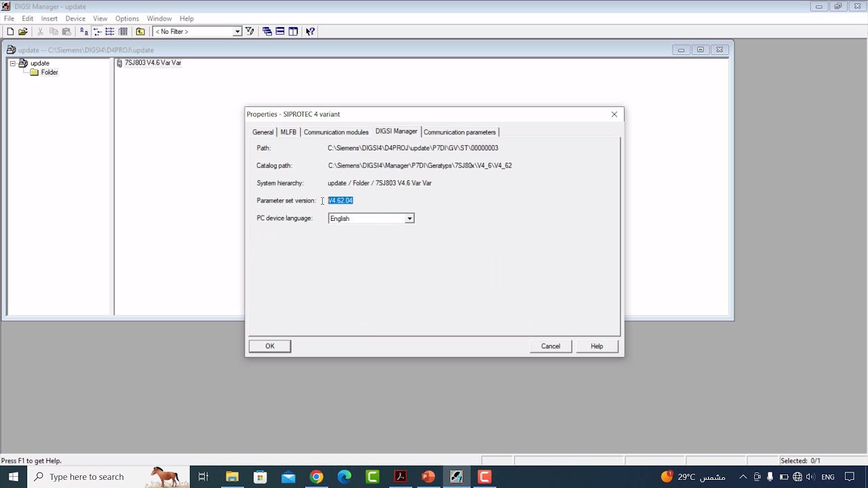The image size is (868, 488).
Task: Select the DIGSI Manager tab
Action: [x=396, y=131]
